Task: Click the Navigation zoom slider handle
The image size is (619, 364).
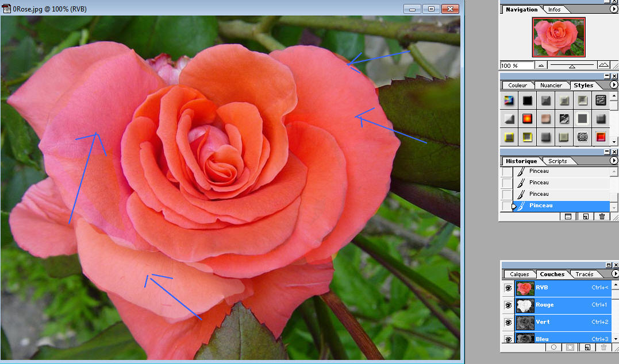Action: tap(572, 66)
